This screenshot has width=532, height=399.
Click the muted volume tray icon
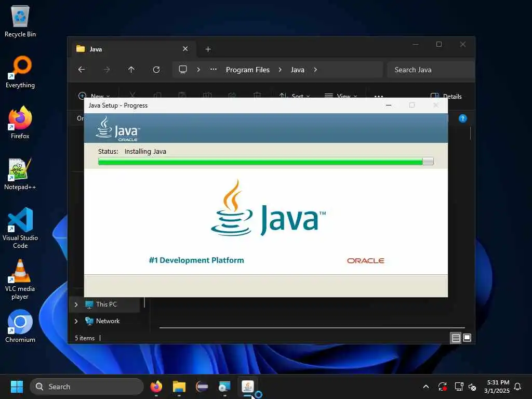pos(472,387)
